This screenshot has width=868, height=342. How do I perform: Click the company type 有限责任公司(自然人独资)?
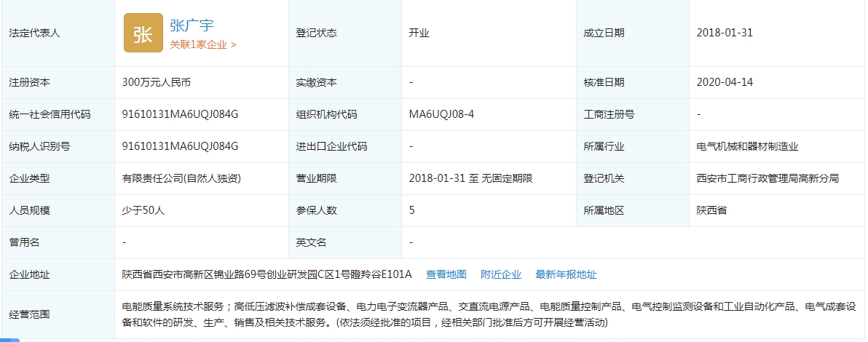tap(181, 178)
